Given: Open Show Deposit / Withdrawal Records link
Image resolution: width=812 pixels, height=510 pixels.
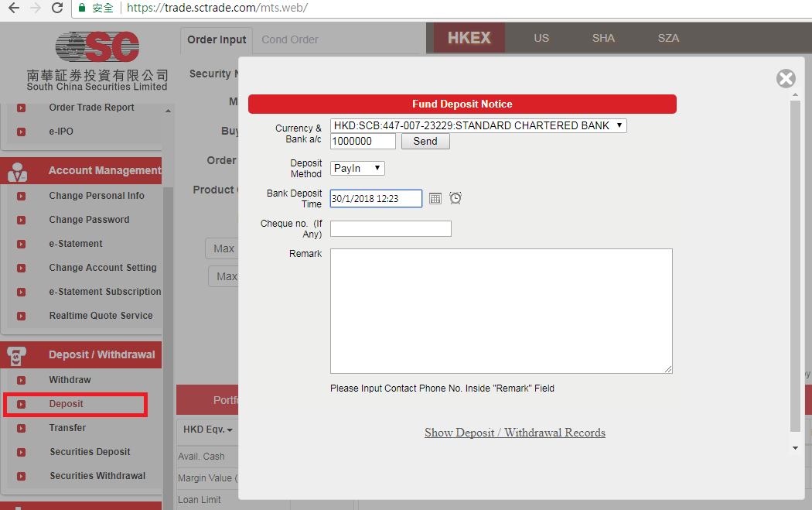Looking at the screenshot, I should click(514, 433).
